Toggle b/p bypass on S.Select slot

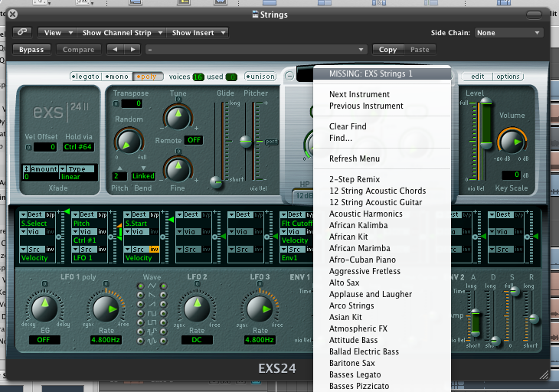pos(51,215)
